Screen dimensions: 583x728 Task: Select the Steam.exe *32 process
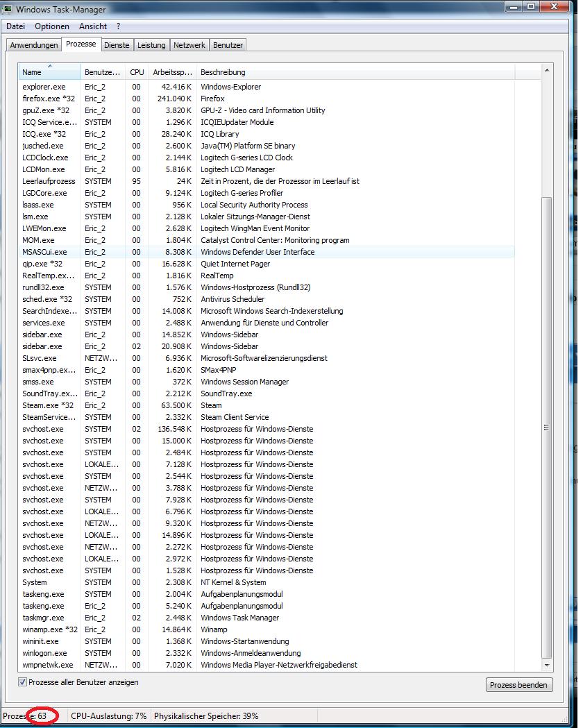[x=267, y=405]
